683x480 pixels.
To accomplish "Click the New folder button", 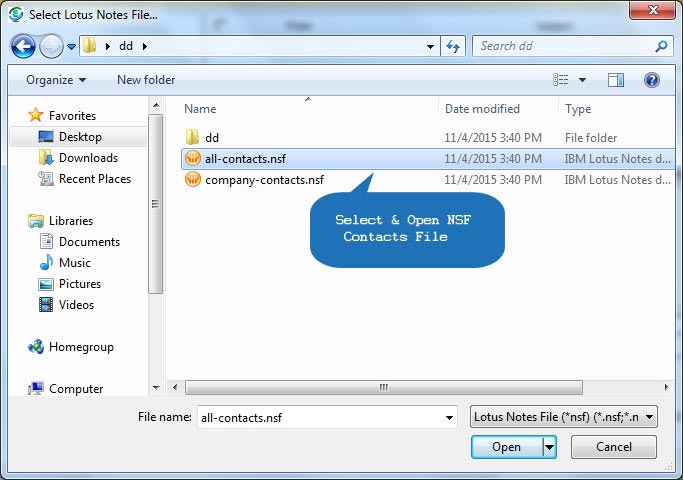I will [x=146, y=80].
